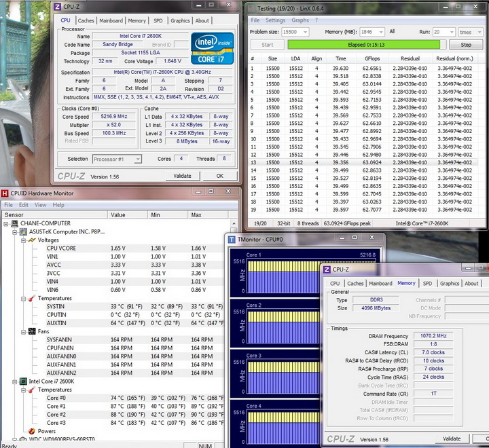Click the LinX elapsed time progress bar
The width and height of the screenshot is (489, 448).
pyautogui.click(x=367, y=45)
